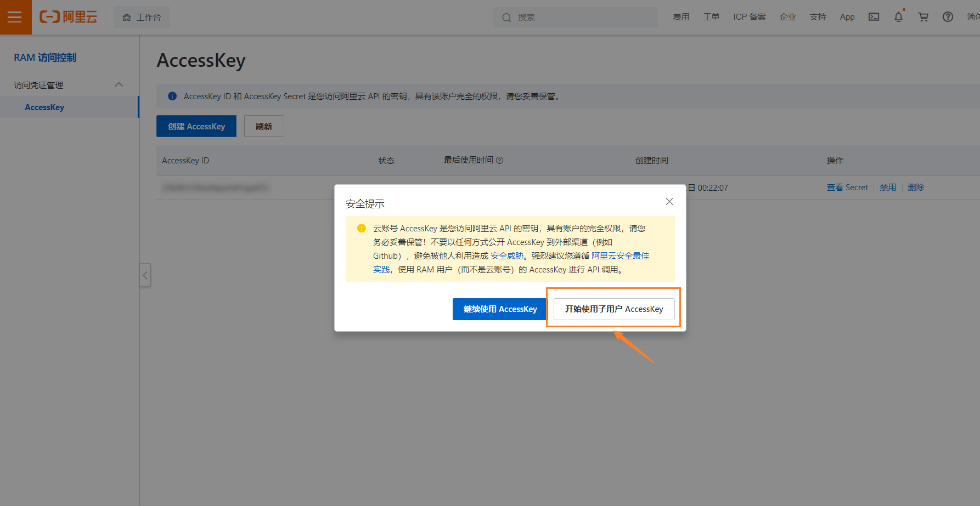Open the 阿里云安全最佳 link
This screenshot has height=506, width=980.
pyautogui.click(x=621, y=256)
